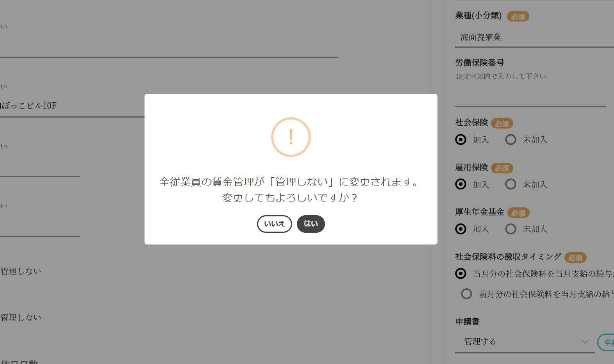Screen dimensions: 614x364
Task: Choose 加入 under 雇用保険
Action: (x=461, y=184)
